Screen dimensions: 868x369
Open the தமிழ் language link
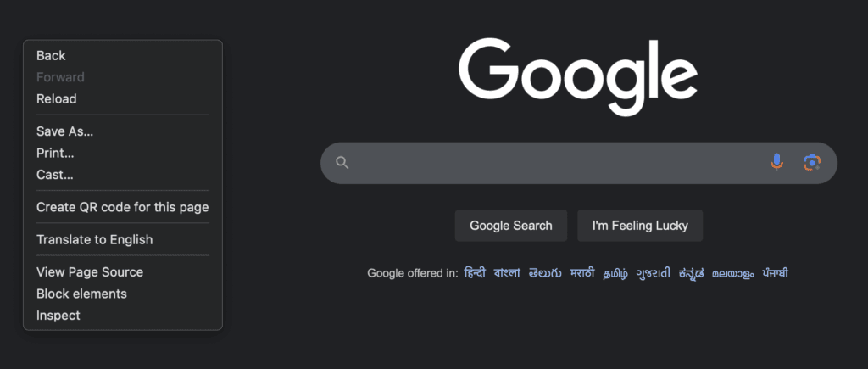[x=615, y=273]
